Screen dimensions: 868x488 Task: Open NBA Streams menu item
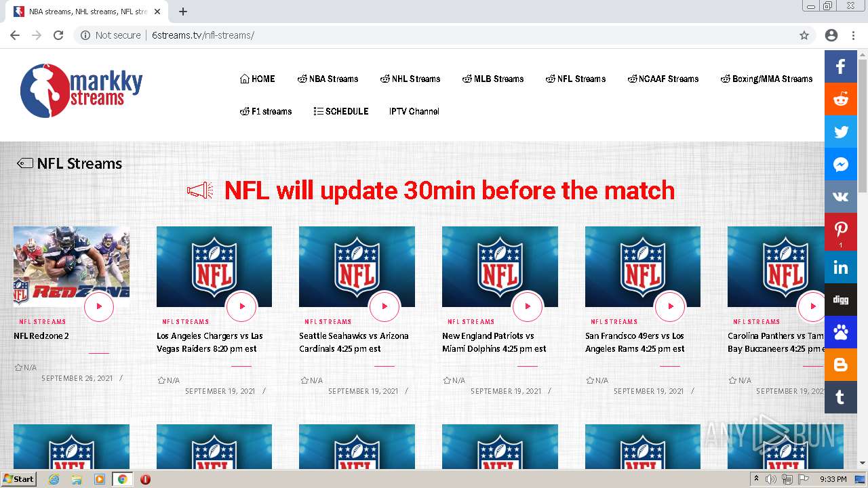point(328,79)
